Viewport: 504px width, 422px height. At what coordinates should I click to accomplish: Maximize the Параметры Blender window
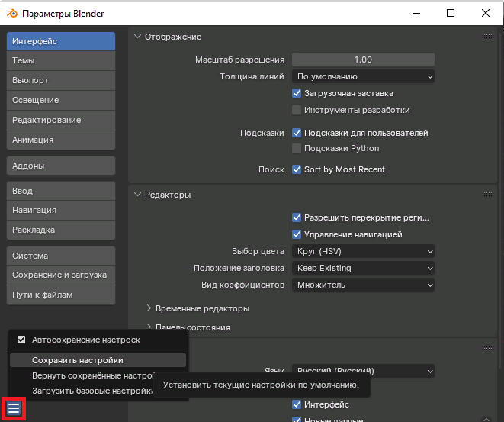[x=451, y=13]
